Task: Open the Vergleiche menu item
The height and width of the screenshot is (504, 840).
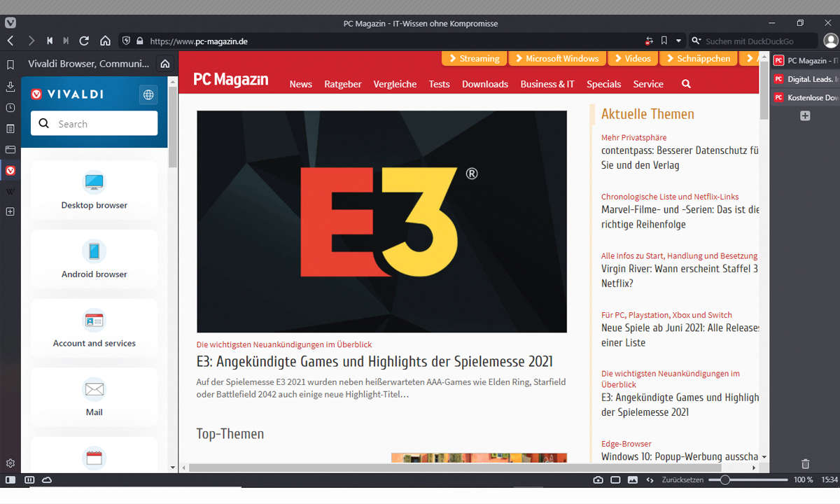Action: pos(395,84)
